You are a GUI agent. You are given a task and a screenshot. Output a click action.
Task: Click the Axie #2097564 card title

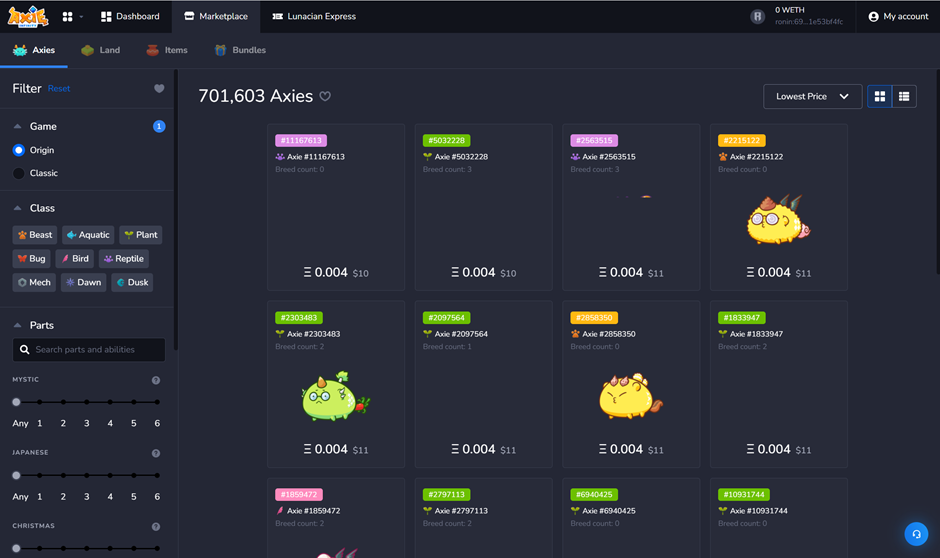point(461,334)
